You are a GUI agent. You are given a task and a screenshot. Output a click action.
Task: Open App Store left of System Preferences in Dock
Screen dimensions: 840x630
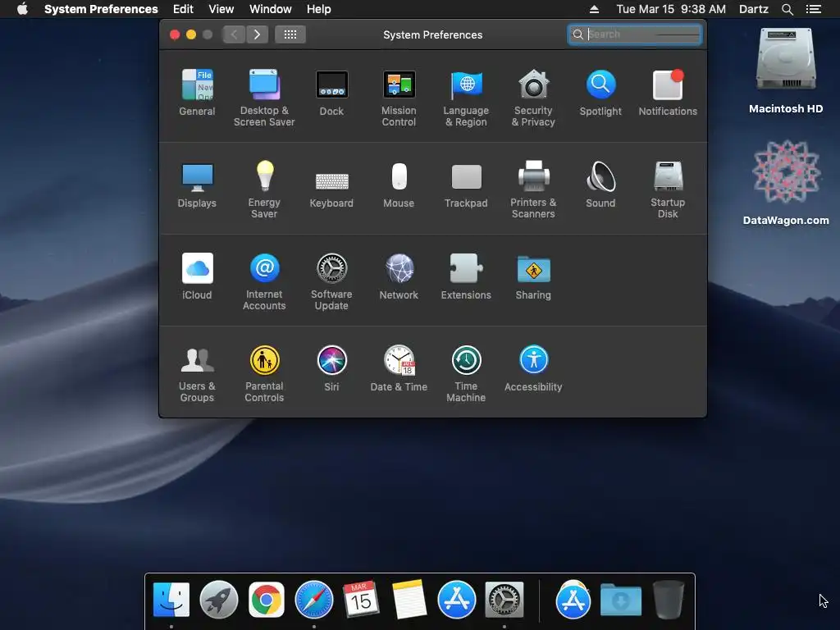tap(456, 600)
